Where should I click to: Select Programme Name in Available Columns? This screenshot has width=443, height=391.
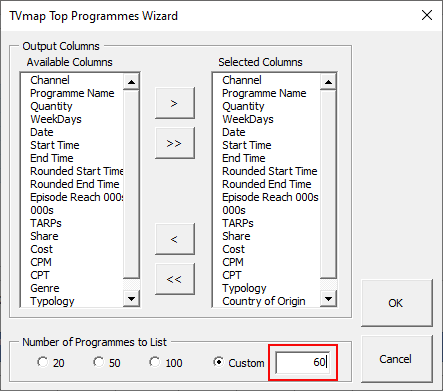[x=72, y=93]
